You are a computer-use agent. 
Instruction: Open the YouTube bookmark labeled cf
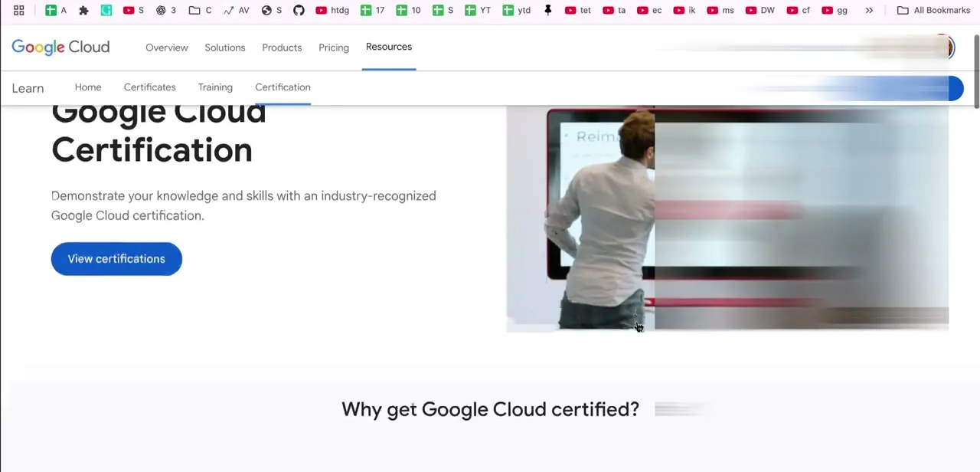click(799, 11)
